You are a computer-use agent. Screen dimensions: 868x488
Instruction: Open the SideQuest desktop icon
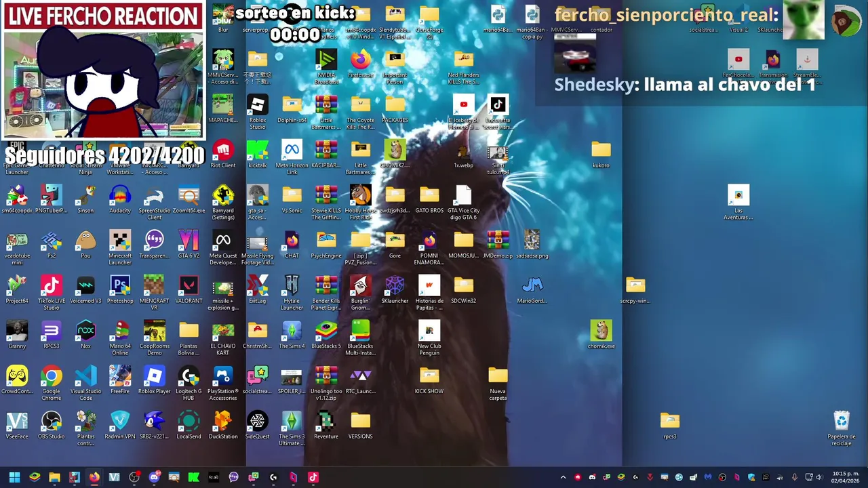coord(258,425)
